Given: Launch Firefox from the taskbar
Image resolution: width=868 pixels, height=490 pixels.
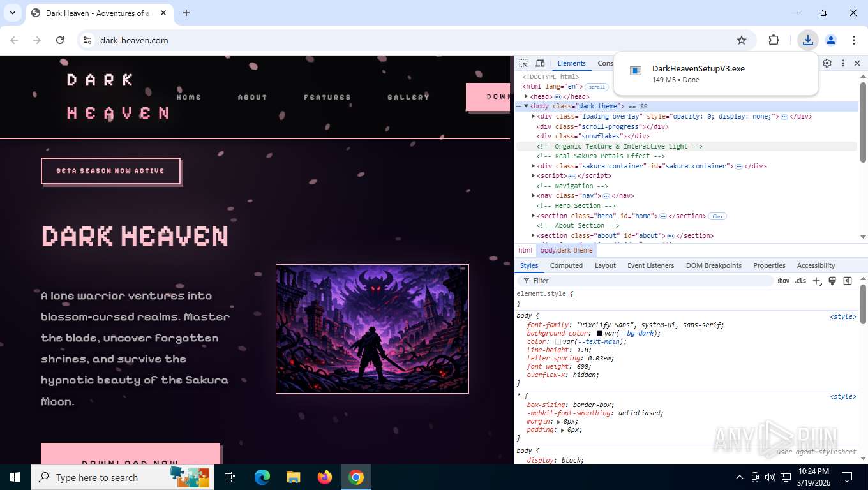Looking at the screenshot, I should pyautogui.click(x=325, y=477).
